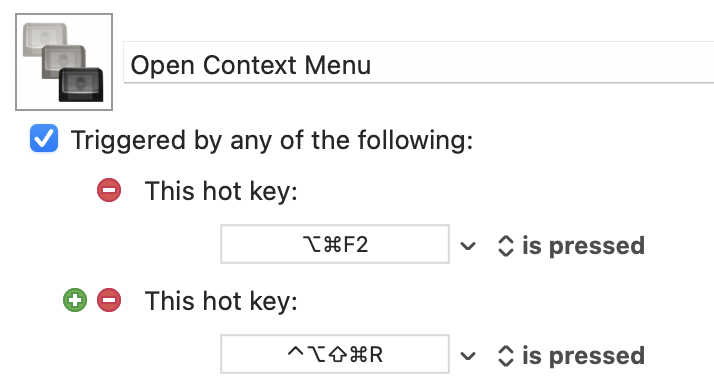This screenshot has height=392, width=714.
Task: Click the light gray keycap in macro icon
Action: [x=45, y=40]
